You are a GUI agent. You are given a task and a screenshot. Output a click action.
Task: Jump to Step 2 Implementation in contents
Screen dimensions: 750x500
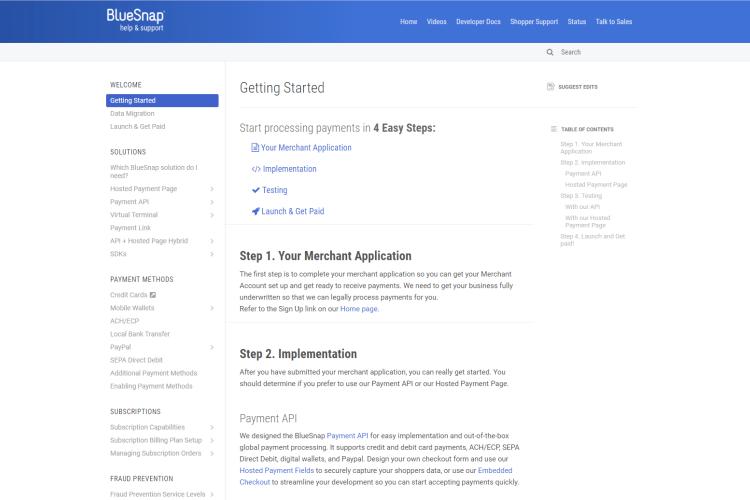[x=593, y=163]
